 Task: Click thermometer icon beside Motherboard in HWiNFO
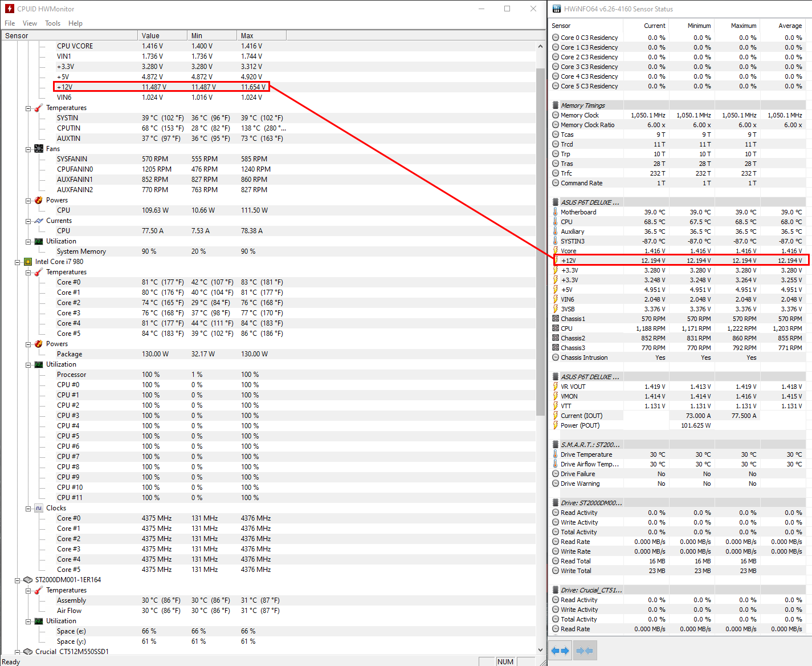[556, 212]
